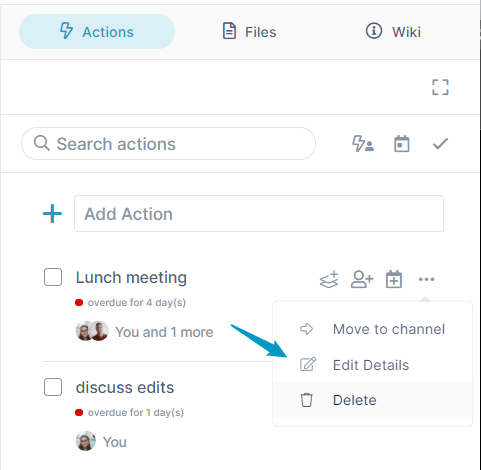Add Lunch meeting to a list
Viewport: 481px width, 470px height.
pos(329,279)
